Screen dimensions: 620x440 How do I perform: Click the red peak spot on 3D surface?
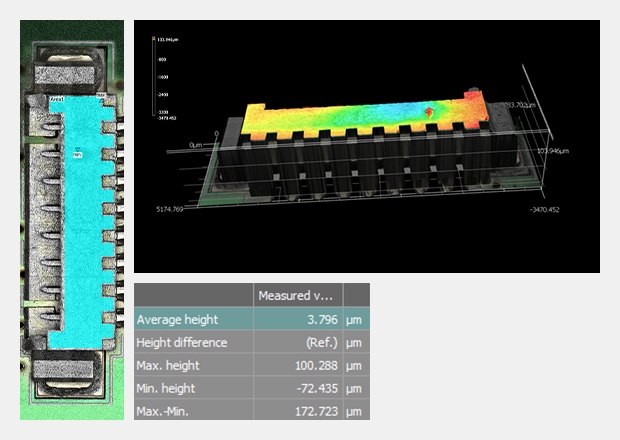431,111
